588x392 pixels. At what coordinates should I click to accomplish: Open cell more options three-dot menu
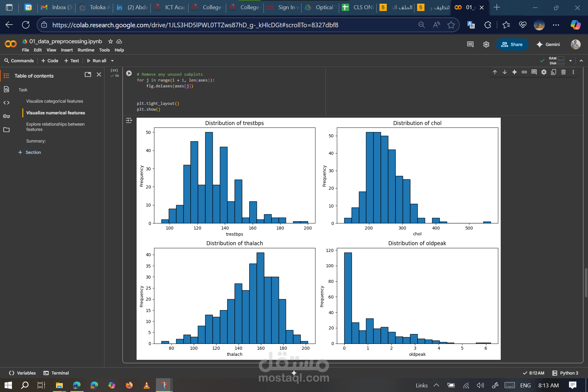(573, 72)
